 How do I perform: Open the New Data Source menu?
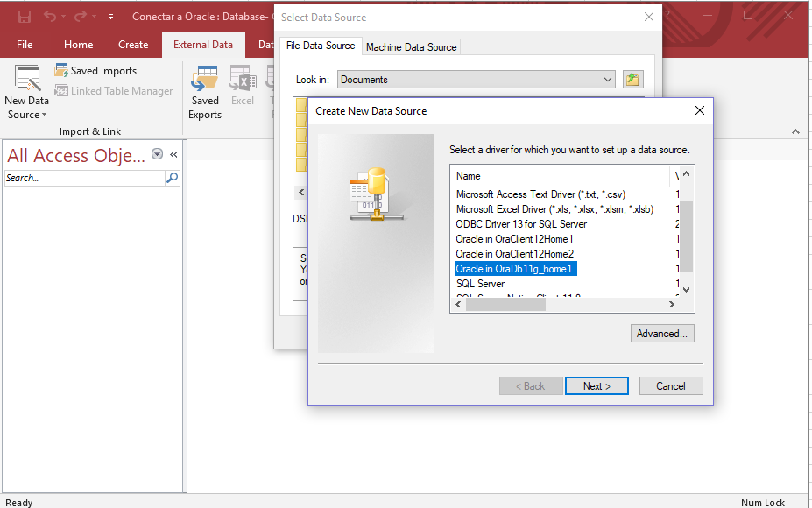tap(26, 92)
